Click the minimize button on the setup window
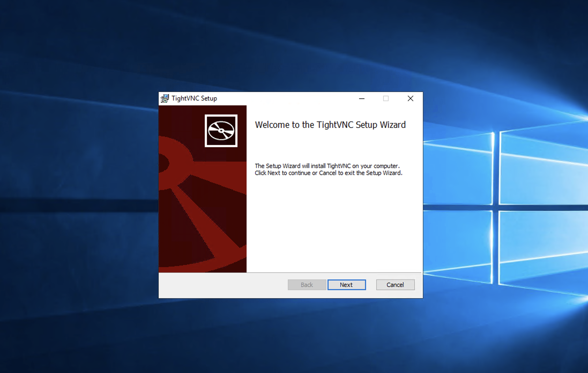588x373 pixels. (x=362, y=98)
